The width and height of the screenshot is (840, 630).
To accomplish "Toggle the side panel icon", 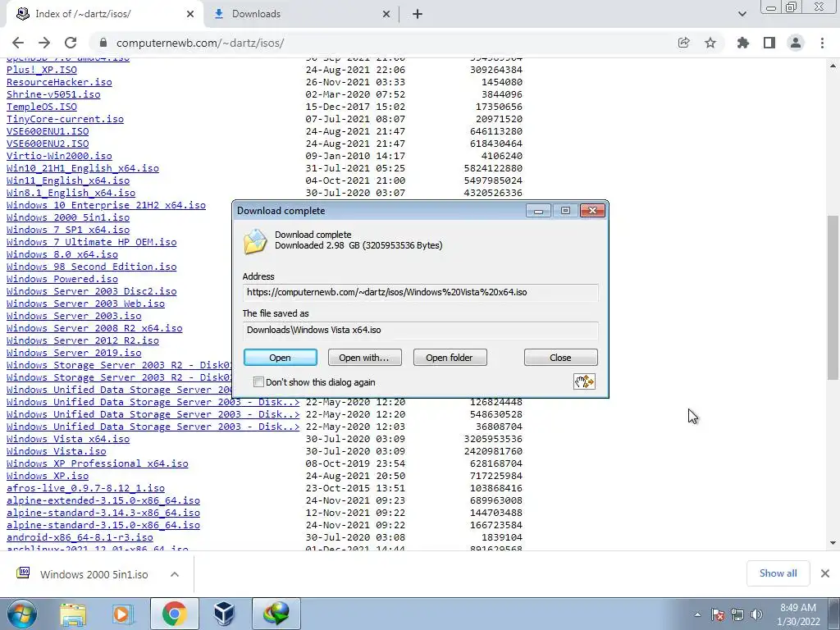I will [769, 43].
